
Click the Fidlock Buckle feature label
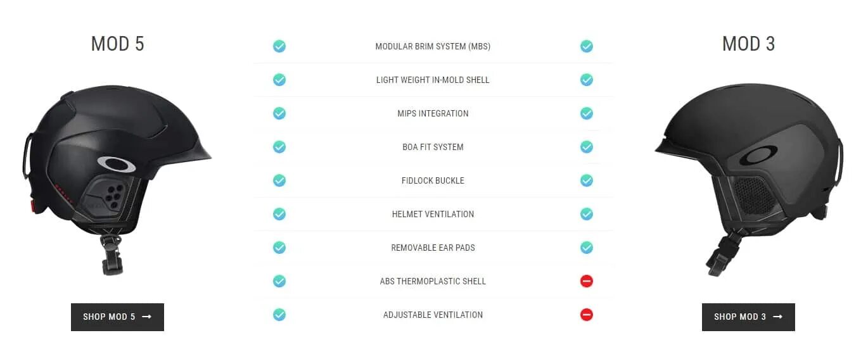pyautogui.click(x=433, y=180)
